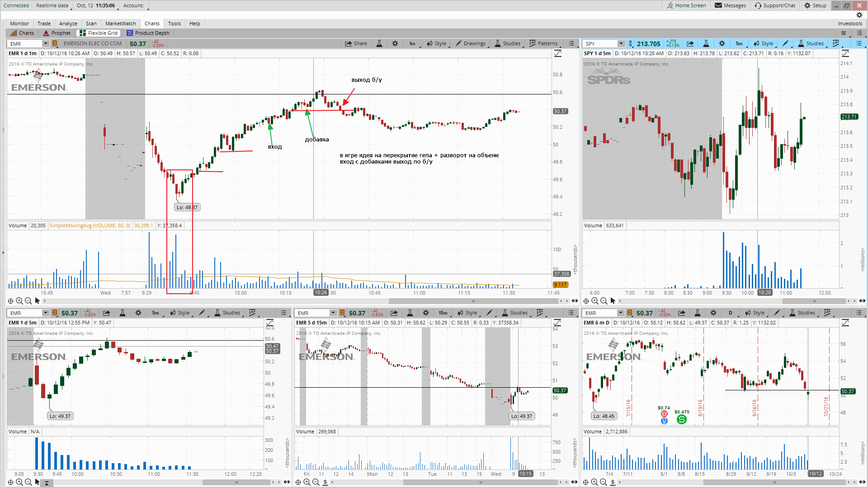
Task: Open Style menu on SPY chart
Action: [x=764, y=43]
